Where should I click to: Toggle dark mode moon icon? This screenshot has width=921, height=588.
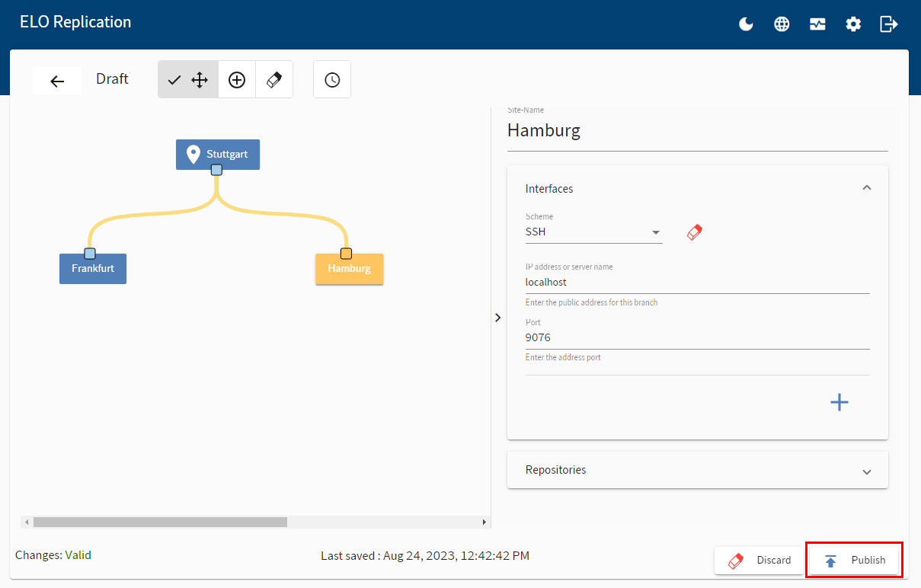click(x=746, y=24)
